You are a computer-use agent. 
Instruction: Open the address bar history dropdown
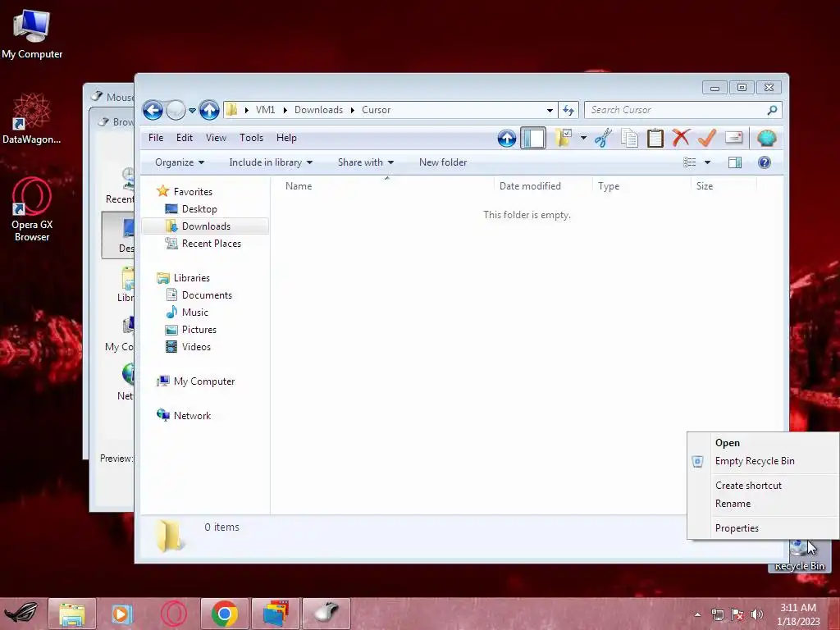(550, 111)
